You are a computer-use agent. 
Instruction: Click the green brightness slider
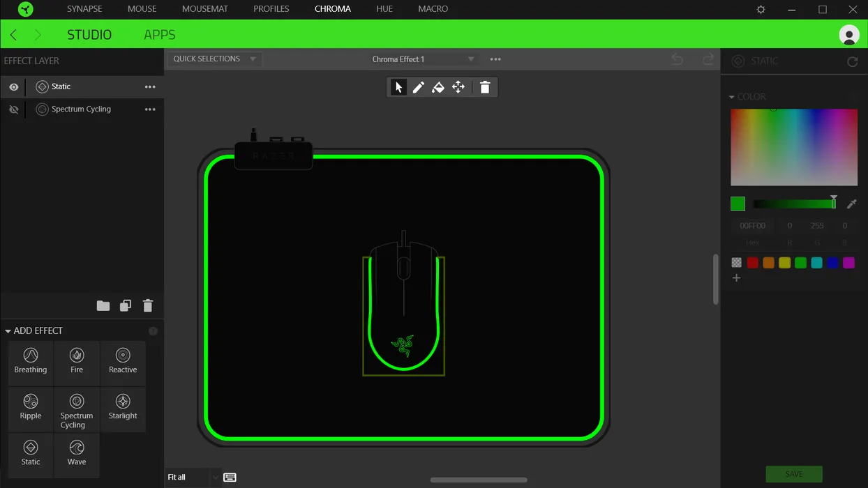pyautogui.click(x=795, y=204)
